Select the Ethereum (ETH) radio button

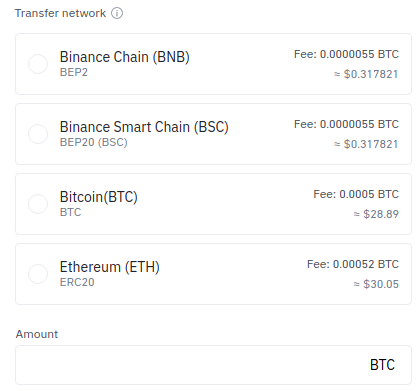pos(38,274)
